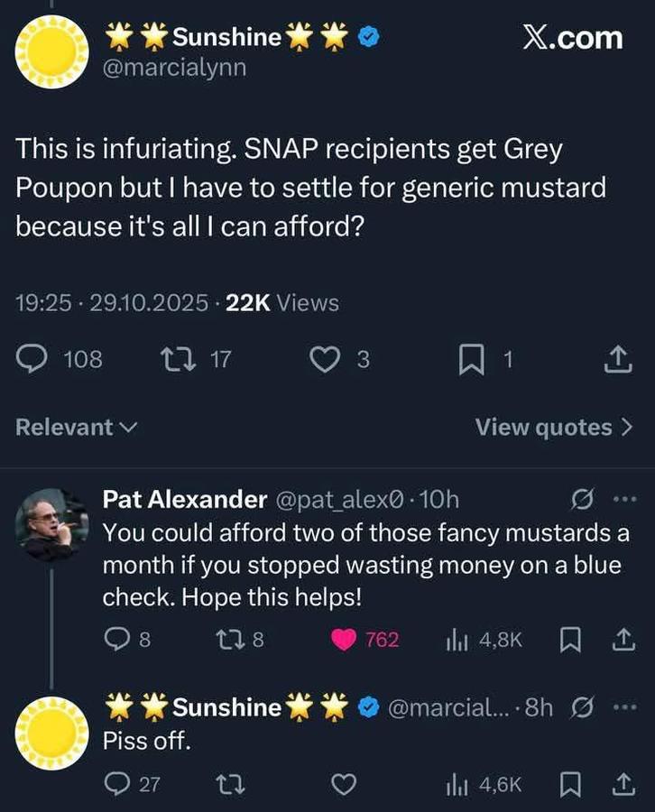Image resolution: width=655 pixels, height=812 pixels.
Task: Share the main post via share icon
Action: pyautogui.click(x=617, y=361)
